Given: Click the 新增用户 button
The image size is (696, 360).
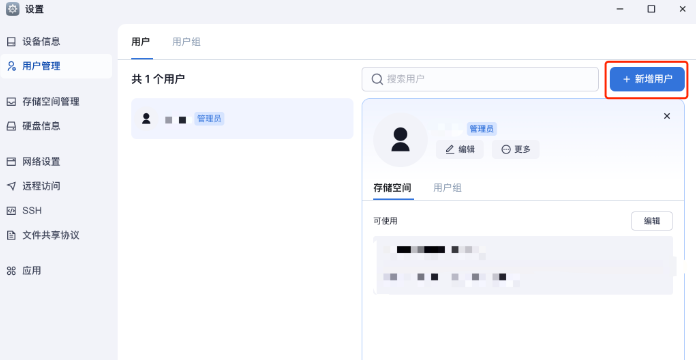Looking at the screenshot, I should point(647,79).
